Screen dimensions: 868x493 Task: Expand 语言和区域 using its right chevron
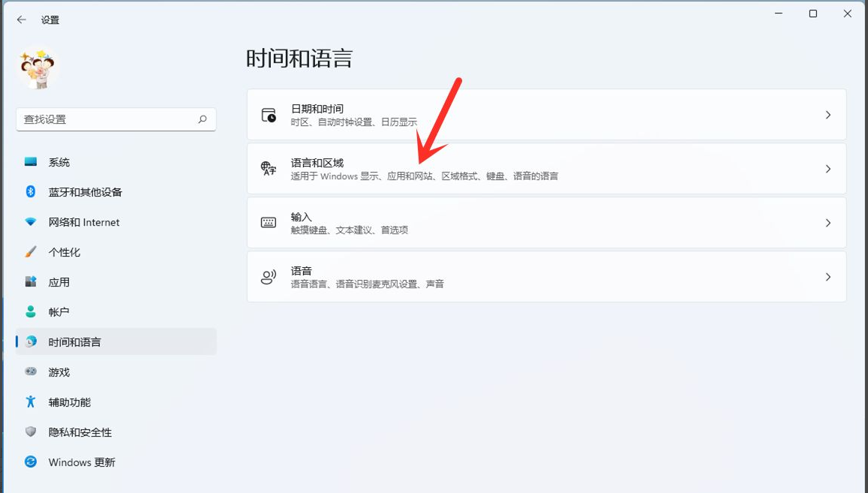[x=827, y=169]
